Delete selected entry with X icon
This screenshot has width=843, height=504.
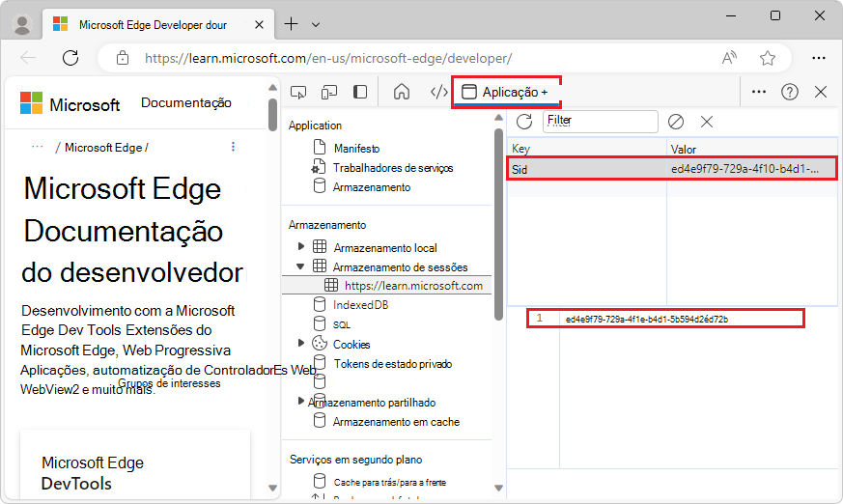click(x=707, y=122)
